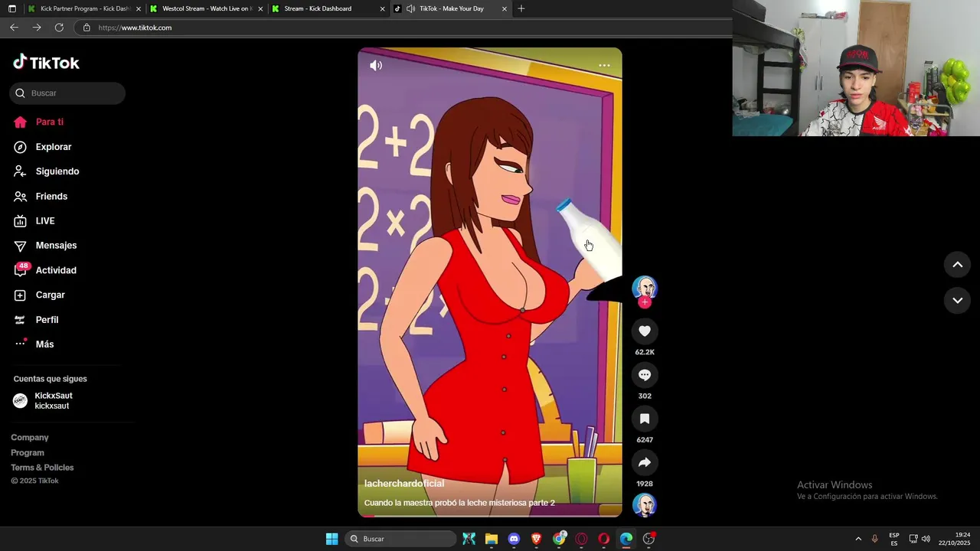Go to next video with down chevron
980x551 pixels.
click(957, 300)
